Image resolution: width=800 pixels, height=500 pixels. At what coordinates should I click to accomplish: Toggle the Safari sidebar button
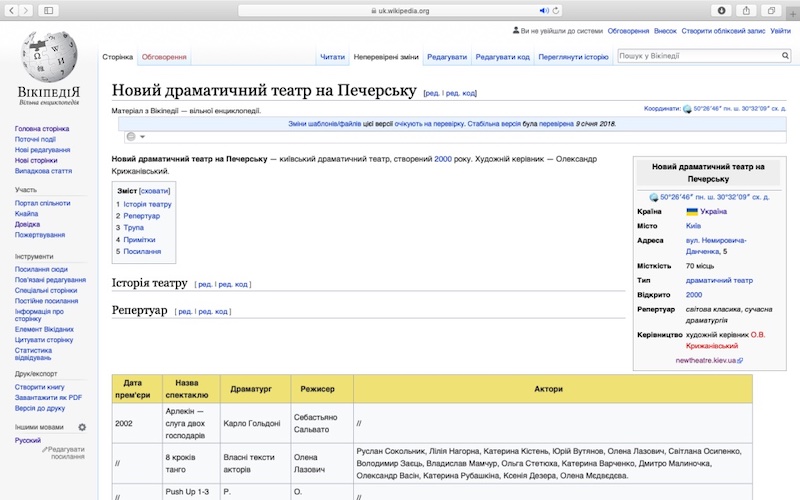point(48,10)
